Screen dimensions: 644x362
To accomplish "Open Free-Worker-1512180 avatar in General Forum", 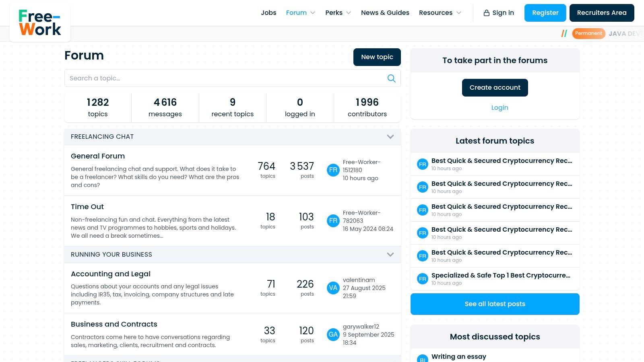I will click(x=333, y=170).
